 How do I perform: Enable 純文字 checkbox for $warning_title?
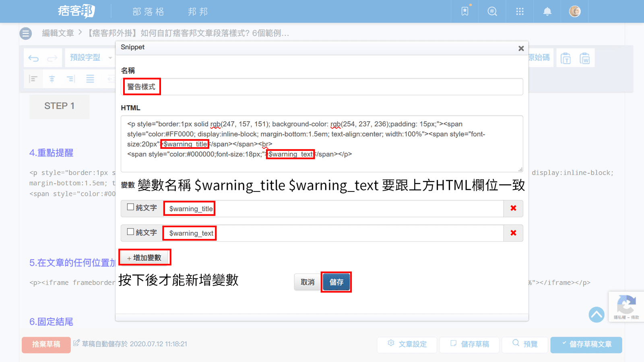point(130,207)
